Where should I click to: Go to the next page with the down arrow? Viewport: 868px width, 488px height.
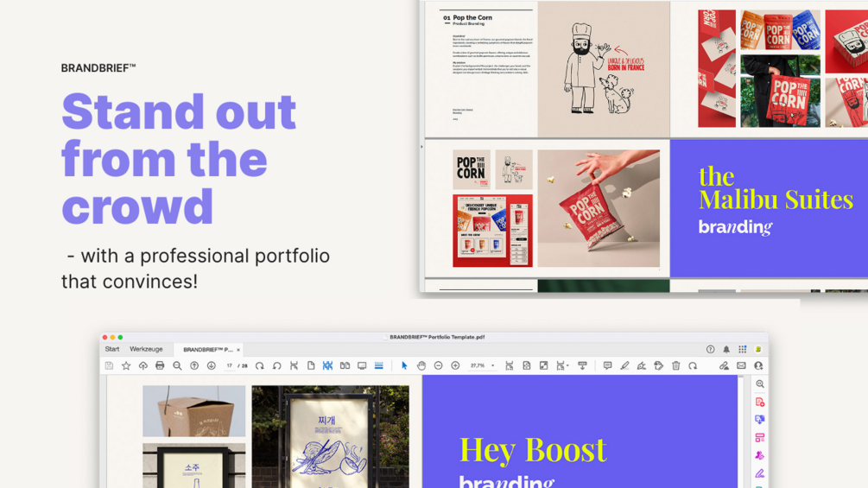212,365
